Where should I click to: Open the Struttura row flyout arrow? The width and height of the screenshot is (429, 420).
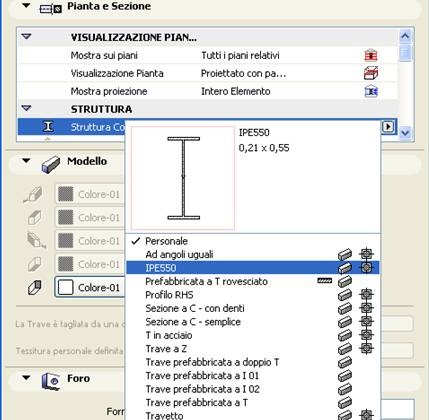[x=388, y=127]
